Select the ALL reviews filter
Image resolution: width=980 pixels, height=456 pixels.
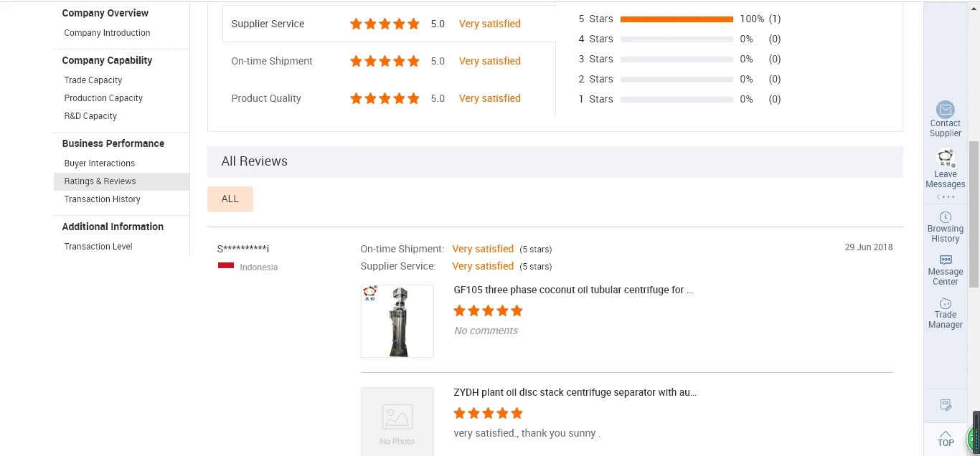(230, 199)
